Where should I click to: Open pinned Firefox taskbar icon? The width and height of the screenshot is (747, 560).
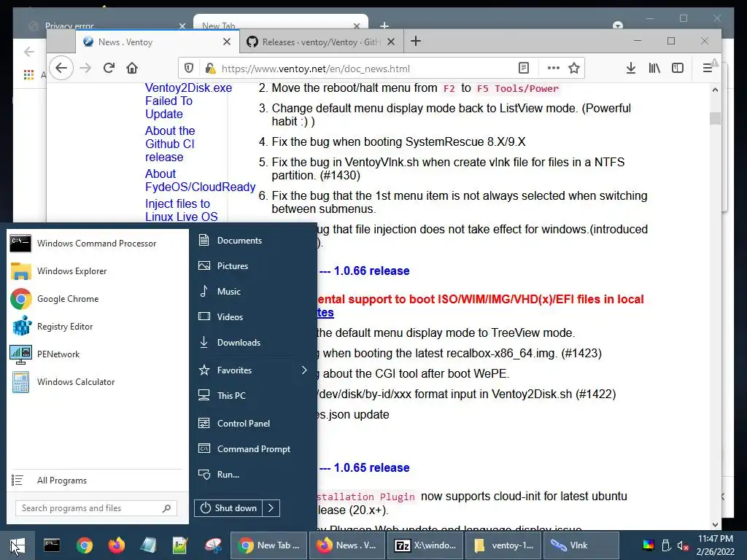[x=117, y=545]
